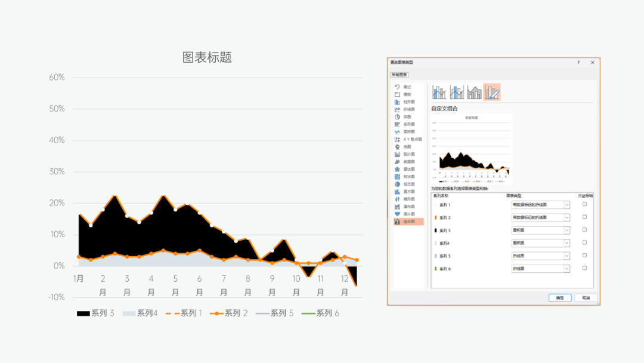644x363 pixels.
Task: Cancel dialog with 取消 button
Action: coord(586,298)
